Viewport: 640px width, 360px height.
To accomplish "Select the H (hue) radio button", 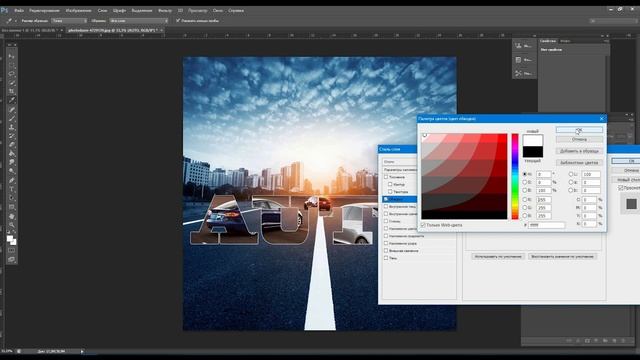I will coord(525,174).
